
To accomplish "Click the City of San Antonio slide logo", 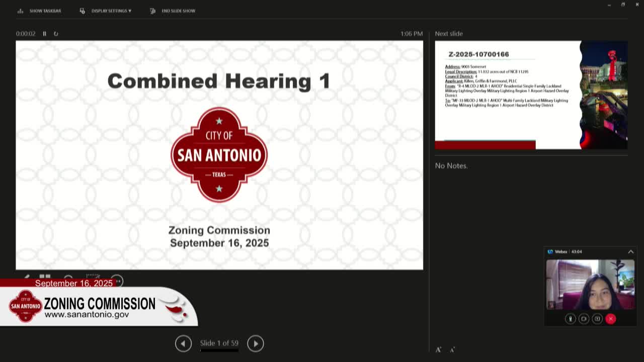I will coord(219,154).
